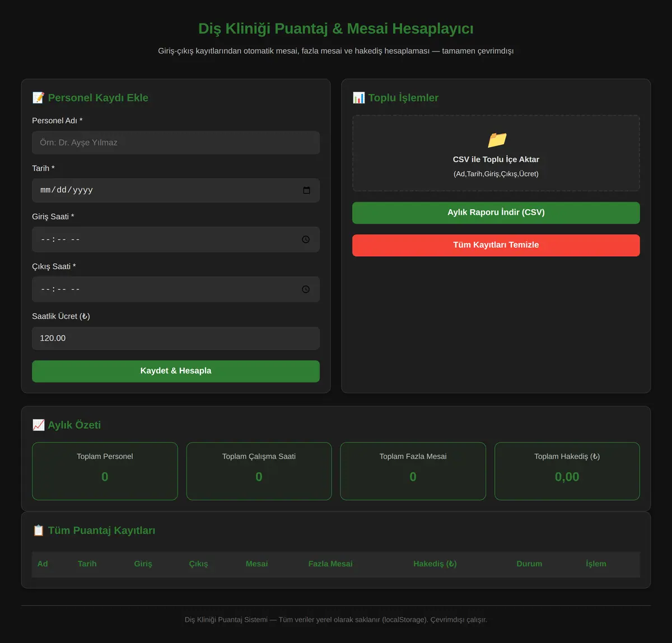
Task: Click the Tarih column header in records table
Action: [x=87, y=564]
